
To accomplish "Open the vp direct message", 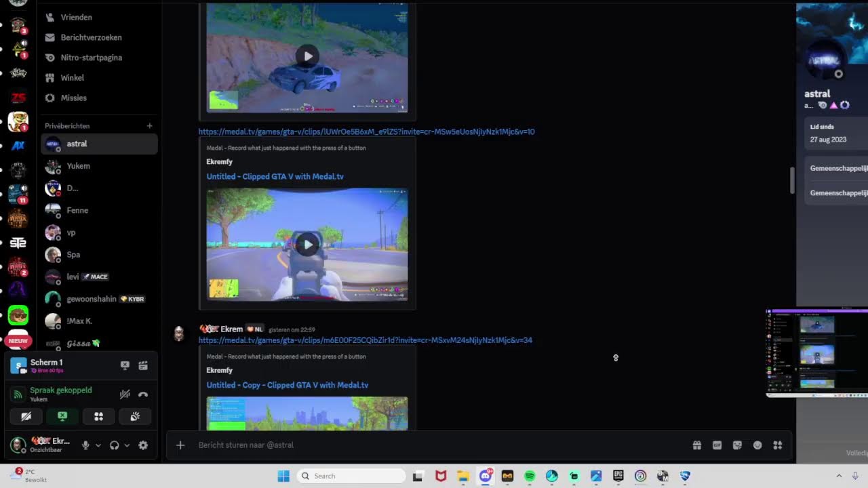I will (x=99, y=232).
